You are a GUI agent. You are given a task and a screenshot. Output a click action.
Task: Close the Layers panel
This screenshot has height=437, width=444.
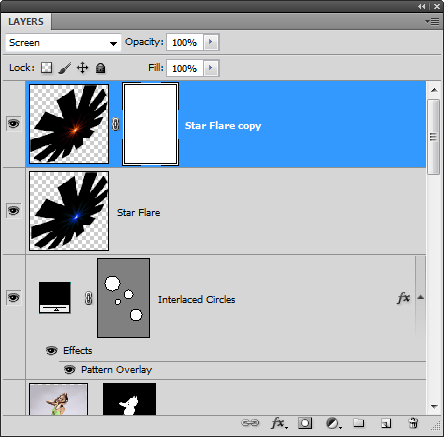coord(437,6)
